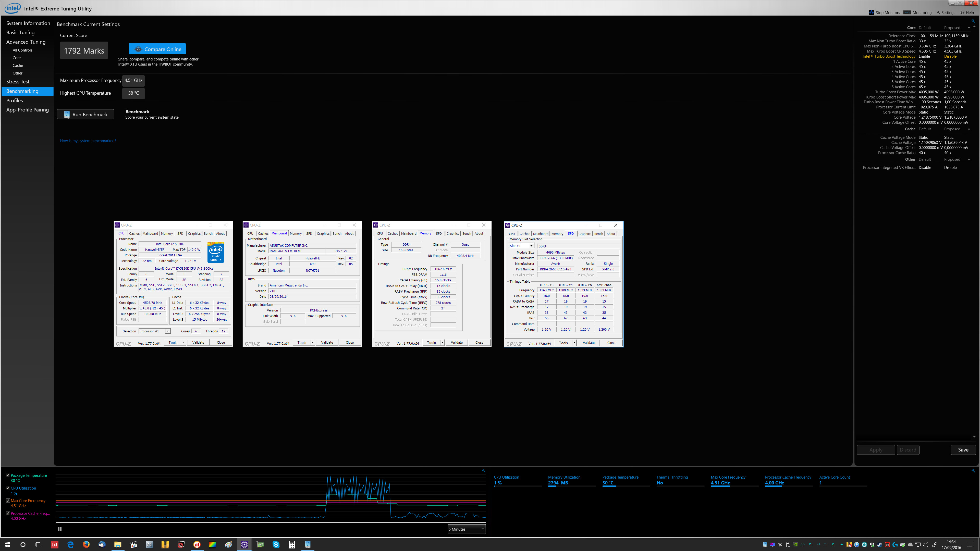Switch to the Bench tab in CPU-Z SPD window
Image resolution: width=980 pixels, height=551 pixels.
598,233
